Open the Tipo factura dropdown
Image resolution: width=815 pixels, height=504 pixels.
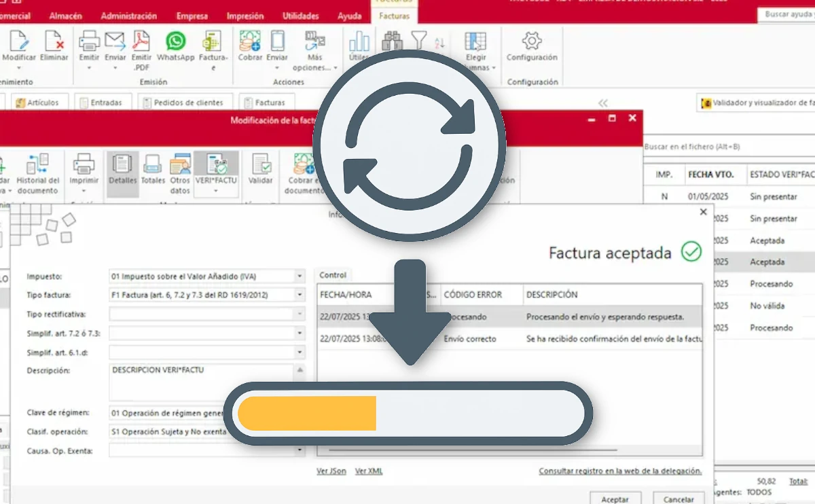point(300,295)
